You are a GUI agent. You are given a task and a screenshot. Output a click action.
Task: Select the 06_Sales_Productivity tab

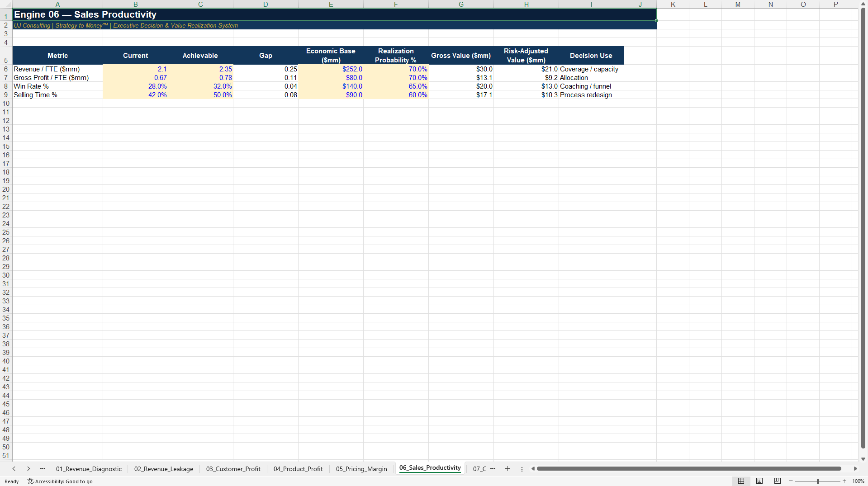pyautogui.click(x=430, y=468)
